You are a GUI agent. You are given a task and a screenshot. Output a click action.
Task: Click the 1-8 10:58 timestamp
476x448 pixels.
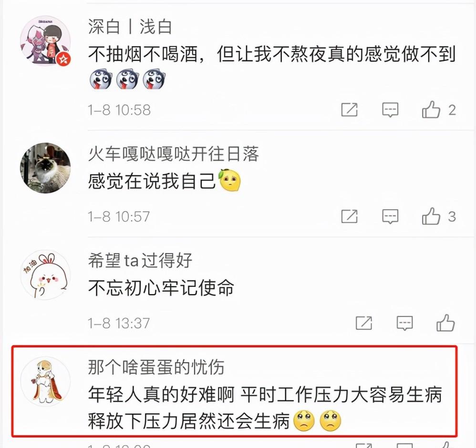(x=119, y=110)
